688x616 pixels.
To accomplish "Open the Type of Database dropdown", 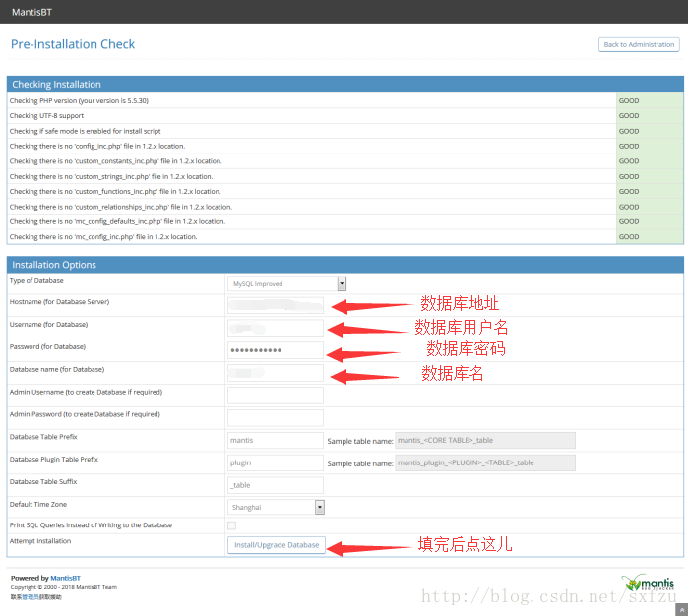I will click(286, 283).
